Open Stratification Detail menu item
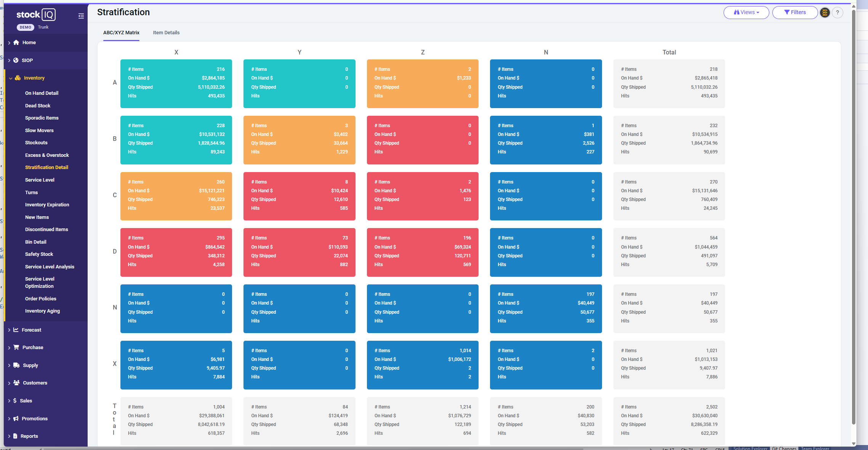The width and height of the screenshot is (868, 450). coord(46,167)
